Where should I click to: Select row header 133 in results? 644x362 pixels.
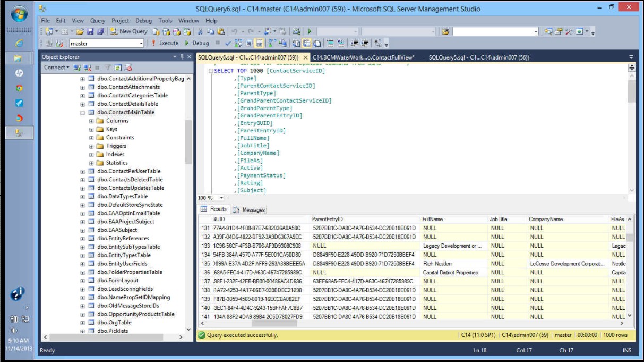(205, 246)
